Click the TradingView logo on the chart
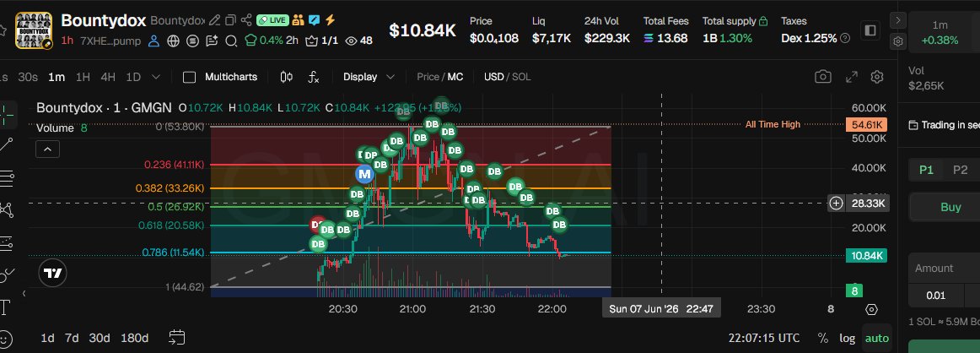This screenshot has width=980, height=353. (52, 272)
